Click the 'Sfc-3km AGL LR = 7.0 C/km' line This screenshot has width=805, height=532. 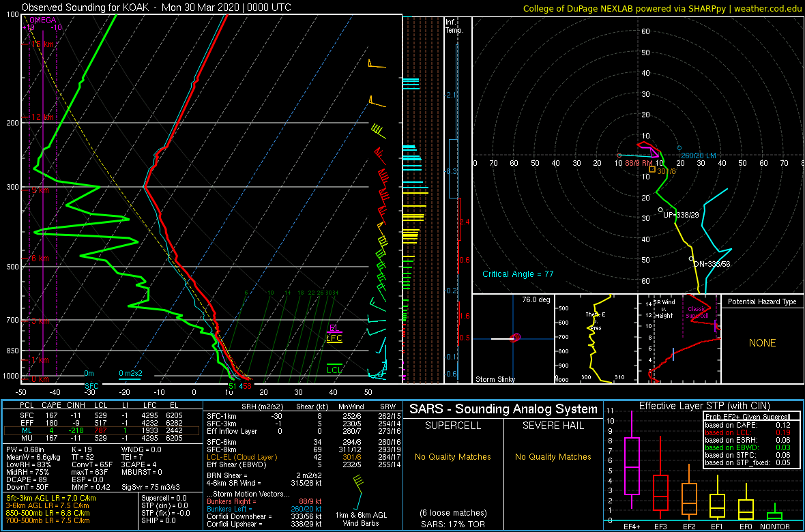click(51, 498)
